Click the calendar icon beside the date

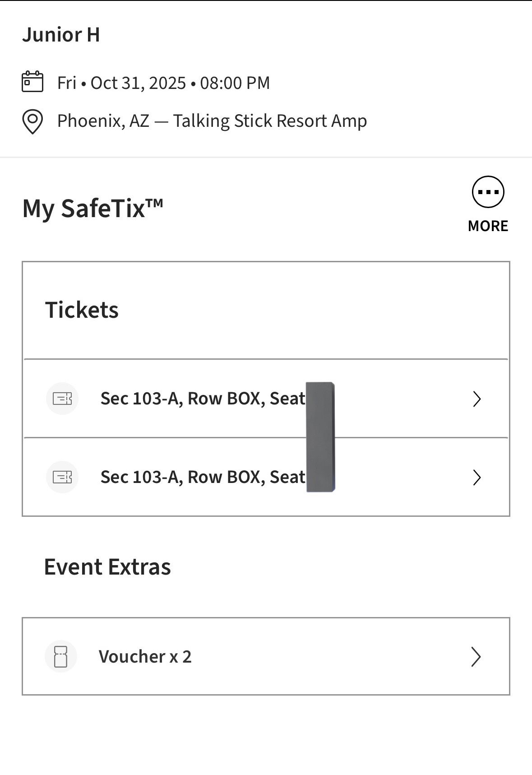[x=32, y=82]
